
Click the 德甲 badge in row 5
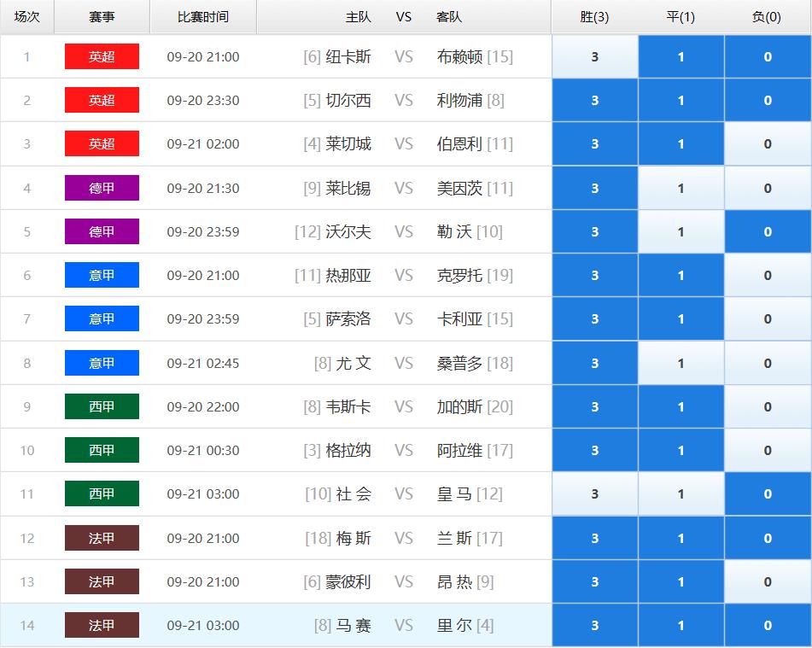[102, 231]
